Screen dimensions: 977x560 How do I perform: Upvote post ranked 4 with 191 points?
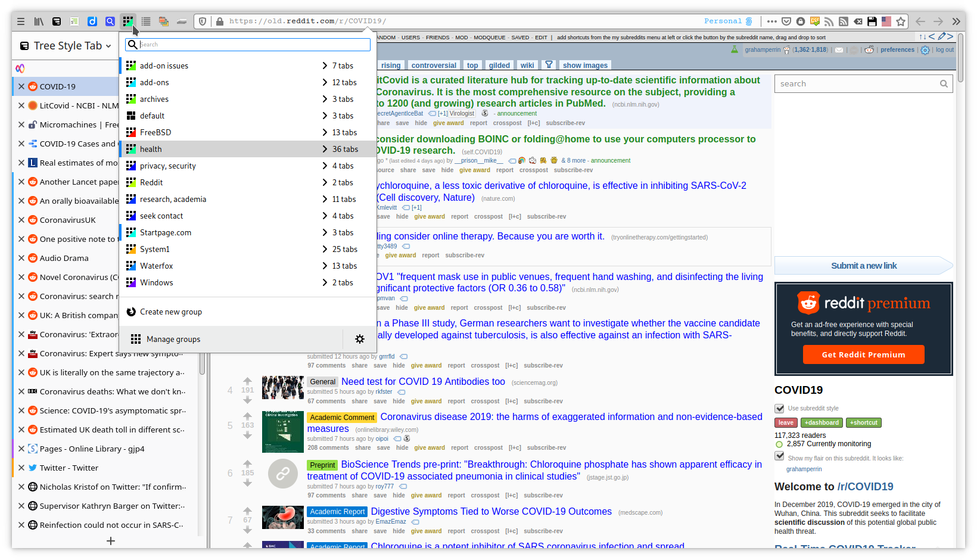tap(247, 381)
